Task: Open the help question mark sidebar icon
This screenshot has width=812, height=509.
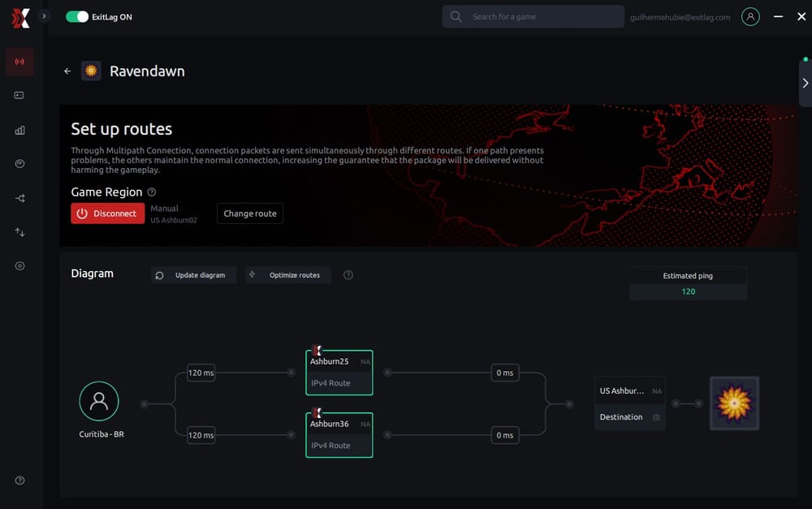Action: (19, 481)
